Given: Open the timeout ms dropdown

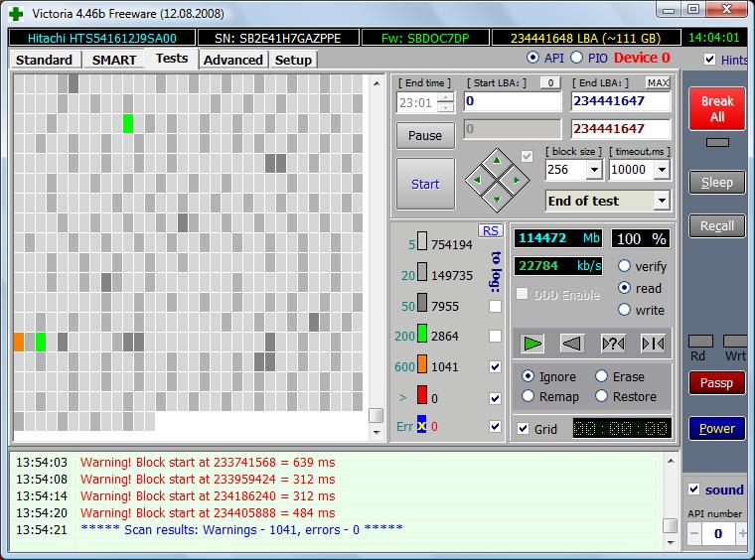Looking at the screenshot, I should tap(662, 170).
